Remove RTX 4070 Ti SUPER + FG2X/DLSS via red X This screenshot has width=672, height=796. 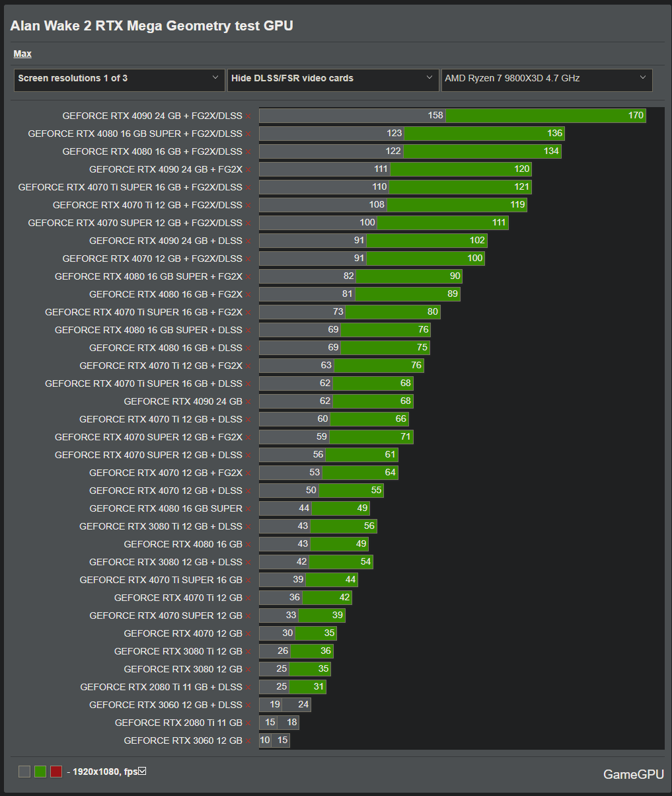click(x=248, y=188)
